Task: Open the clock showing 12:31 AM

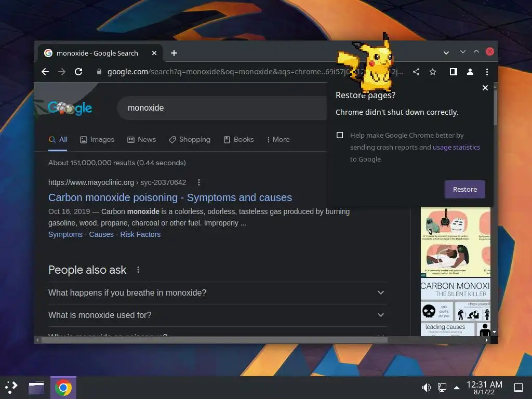Action: coord(484,388)
